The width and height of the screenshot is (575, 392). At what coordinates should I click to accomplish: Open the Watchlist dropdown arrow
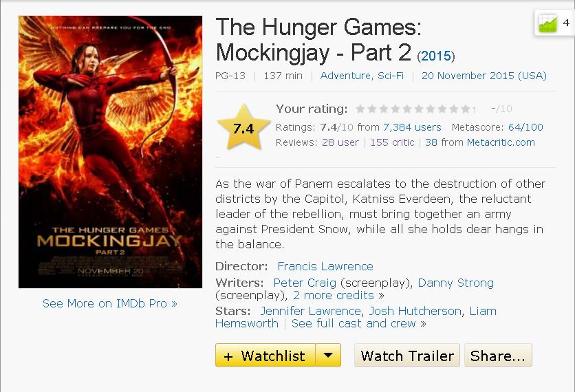(328, 355)
